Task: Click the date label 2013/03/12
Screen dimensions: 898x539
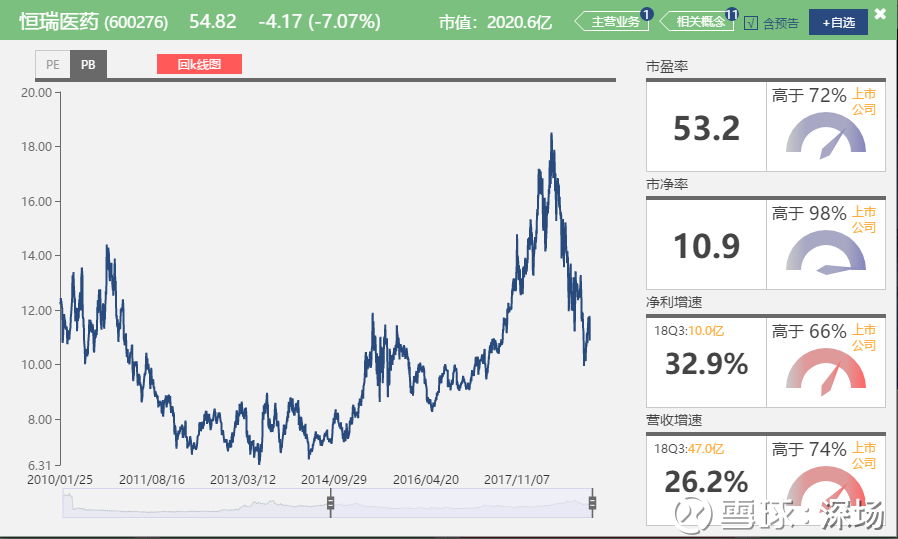Action: (x=243, y=480)
